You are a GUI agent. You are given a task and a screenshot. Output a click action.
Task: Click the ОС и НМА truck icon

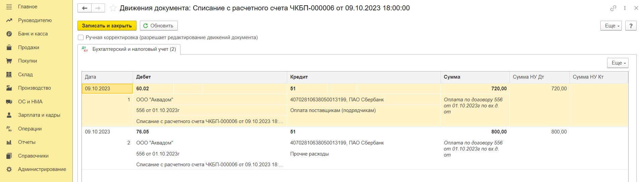(9, 102)
